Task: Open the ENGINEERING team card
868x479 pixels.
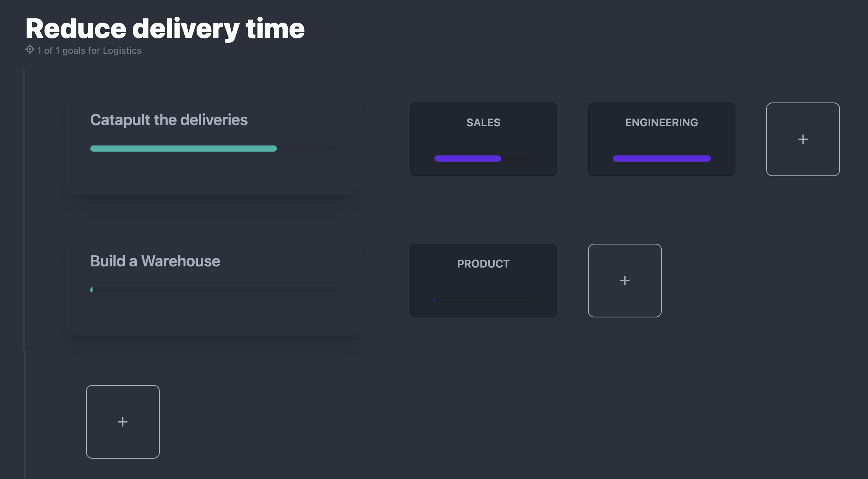Action: pos(661,139)
